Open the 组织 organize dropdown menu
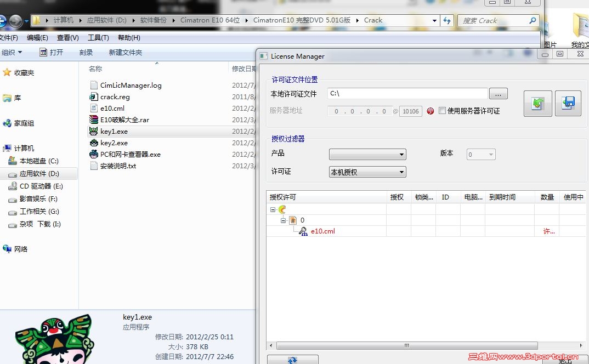Viewport: 589px width, 364px height. pos(12,52)
